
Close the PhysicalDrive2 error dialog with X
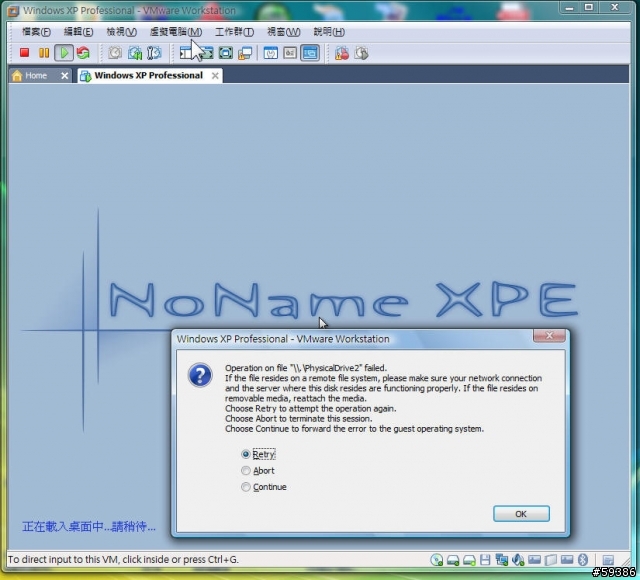click(x=549, y=336)
